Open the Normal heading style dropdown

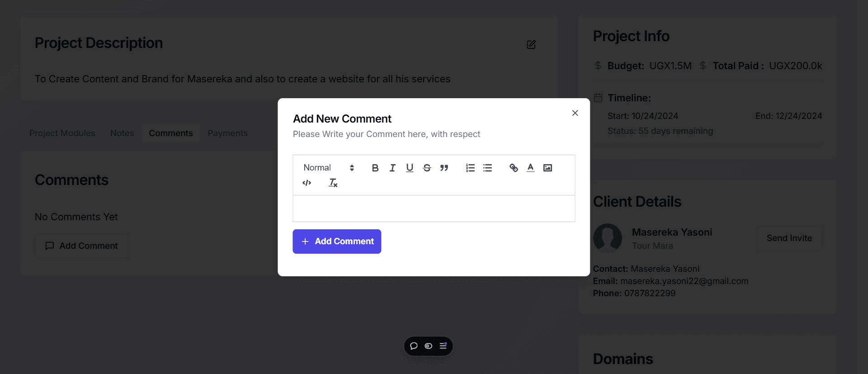coord(329,168)
